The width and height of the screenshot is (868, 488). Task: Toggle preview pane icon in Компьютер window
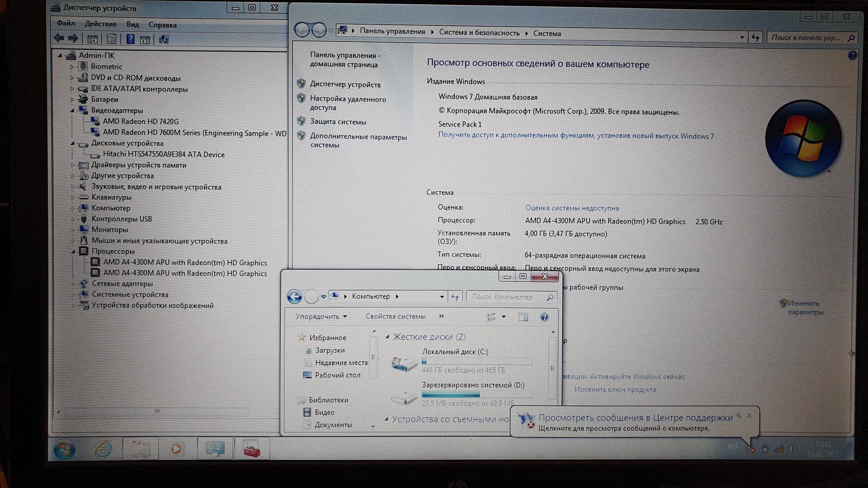[523, 317]
